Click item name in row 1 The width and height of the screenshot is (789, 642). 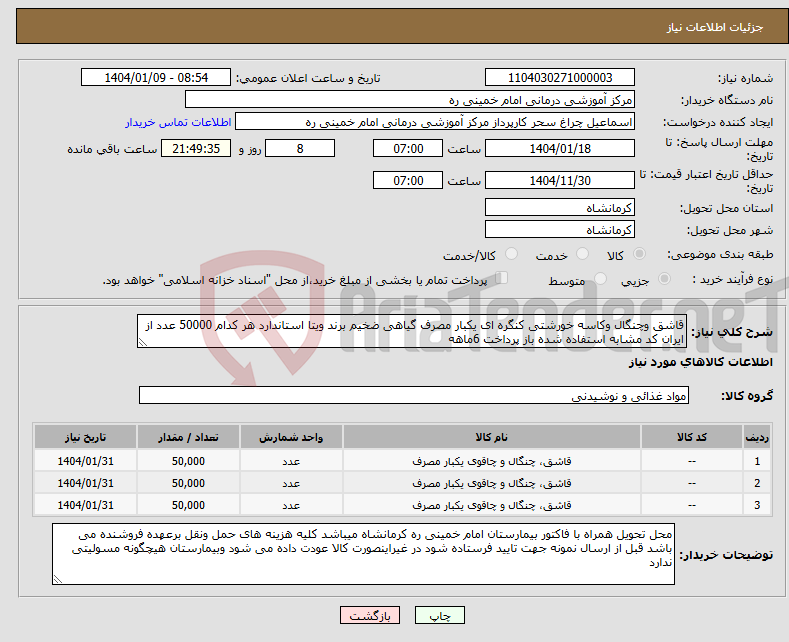click(492, 461)
